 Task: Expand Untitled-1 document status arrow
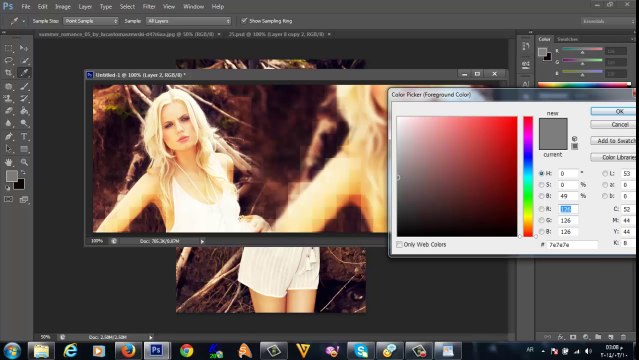tap(202, 241)
